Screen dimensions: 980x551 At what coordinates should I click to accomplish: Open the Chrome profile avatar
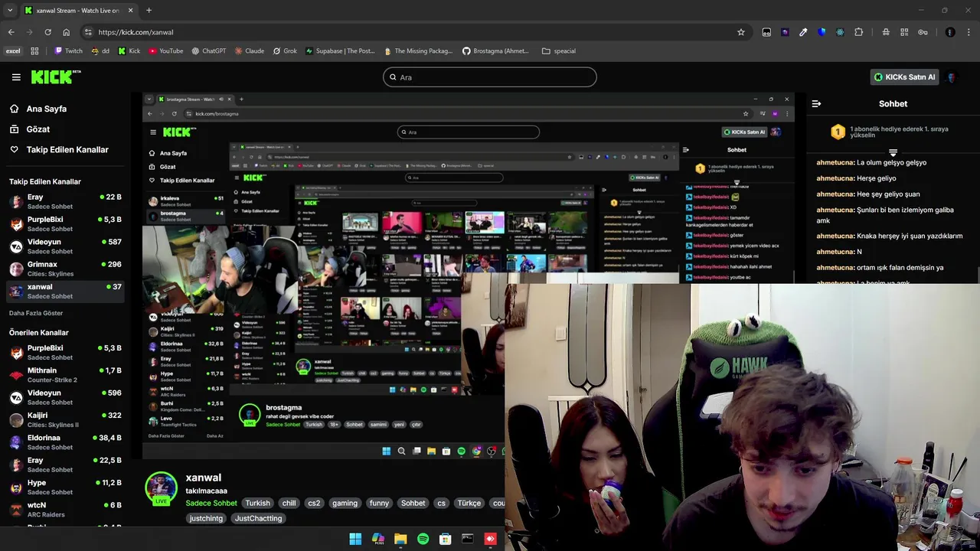click(950, 32)
